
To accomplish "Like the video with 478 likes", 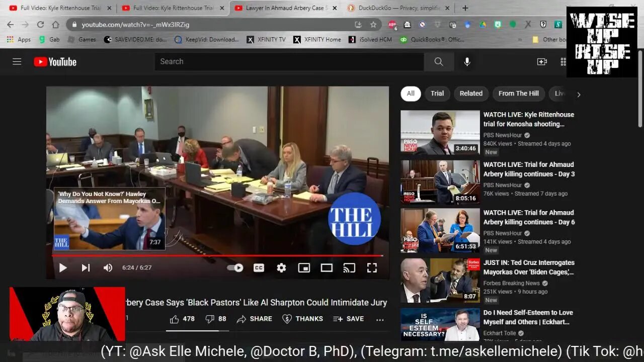I will point(182,319).
